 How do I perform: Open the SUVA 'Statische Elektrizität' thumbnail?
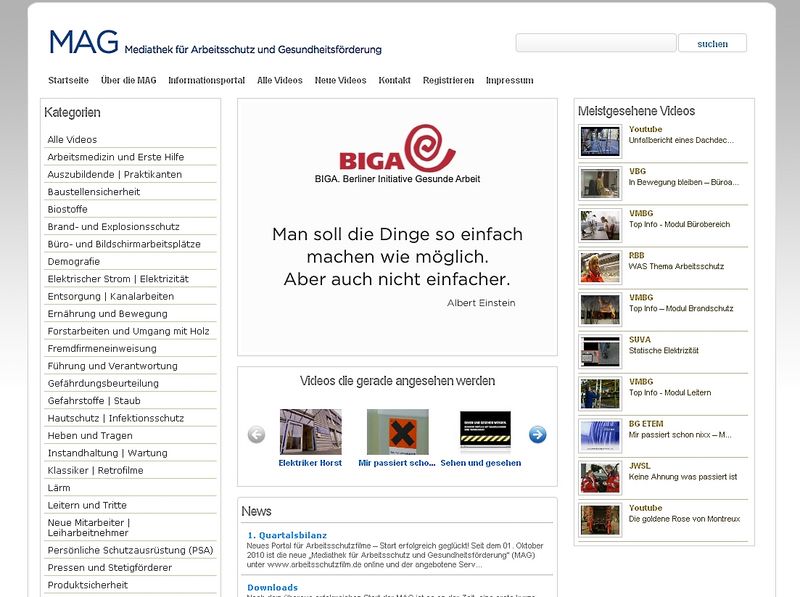pyautogui.click(x=600, y=351)
